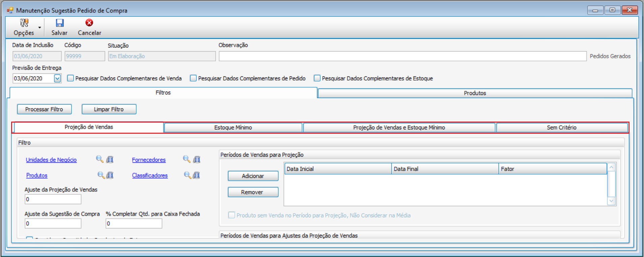Clear Classificadores selection icon
The width and height of the screenshot is (644, 257).
(196, 175)
